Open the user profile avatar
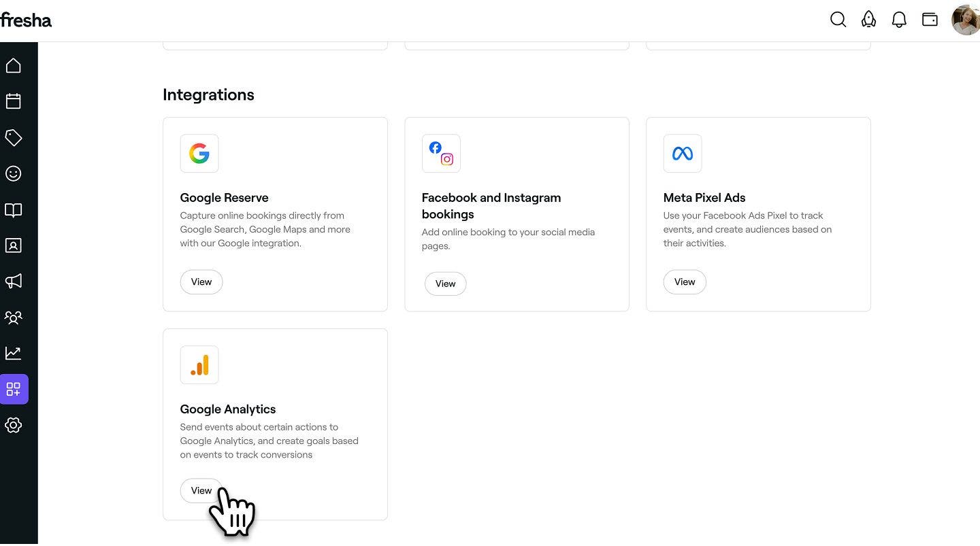 [x=965, y=20]
